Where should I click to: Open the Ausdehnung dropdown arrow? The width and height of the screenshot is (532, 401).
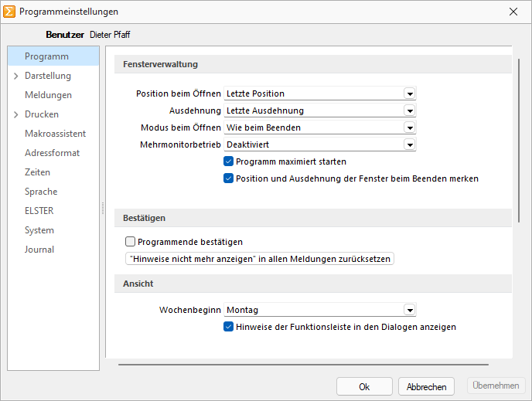(x=410, y=110)
